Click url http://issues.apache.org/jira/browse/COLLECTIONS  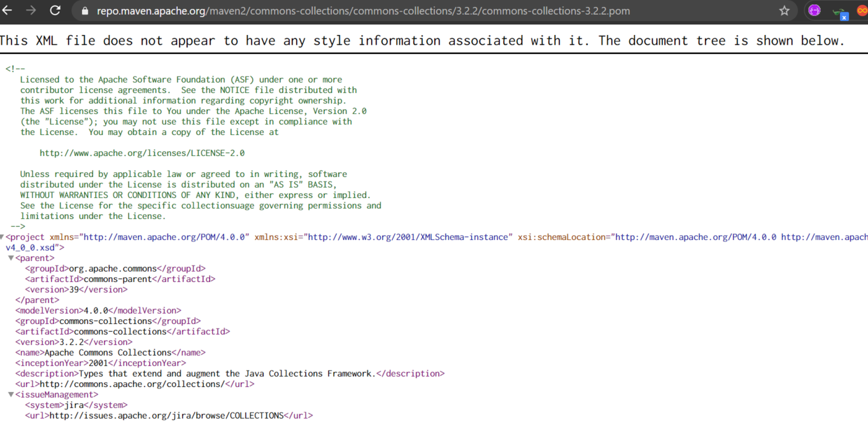pyautogui.click(x=167, y=416)
